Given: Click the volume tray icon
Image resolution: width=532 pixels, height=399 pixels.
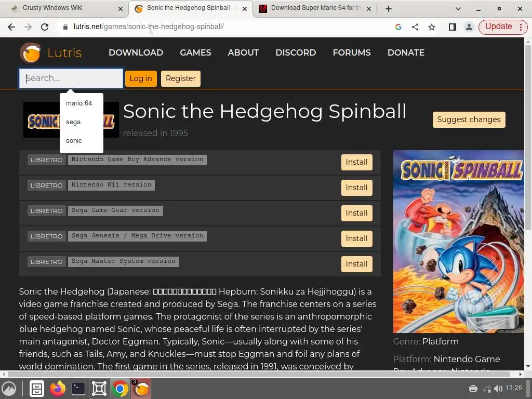Looking at the screenshot, I should tap(498, 389).
